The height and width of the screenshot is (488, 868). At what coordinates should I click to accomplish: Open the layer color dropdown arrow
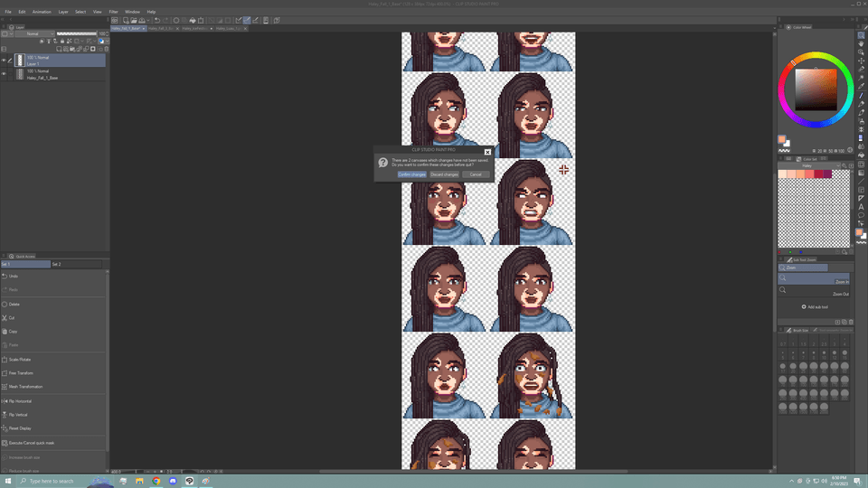(108, 41)
